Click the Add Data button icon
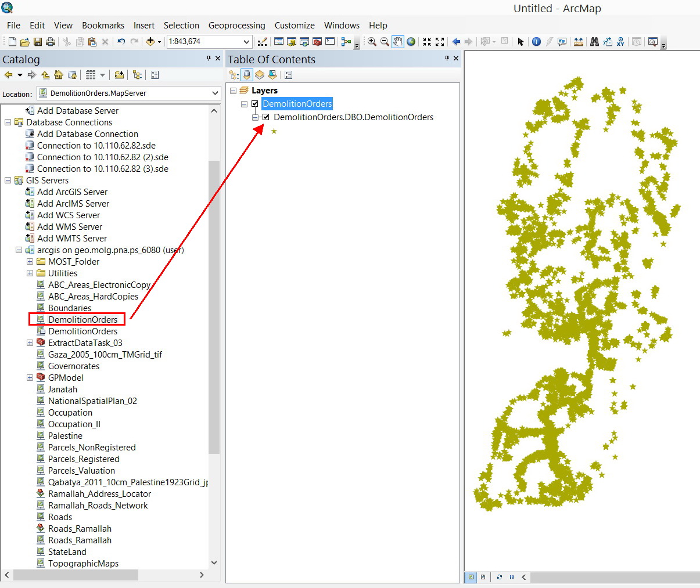 point(150,42)
